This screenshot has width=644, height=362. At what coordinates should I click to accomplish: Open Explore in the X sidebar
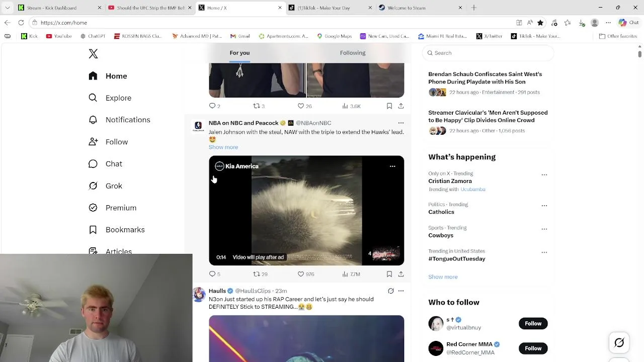110,98
